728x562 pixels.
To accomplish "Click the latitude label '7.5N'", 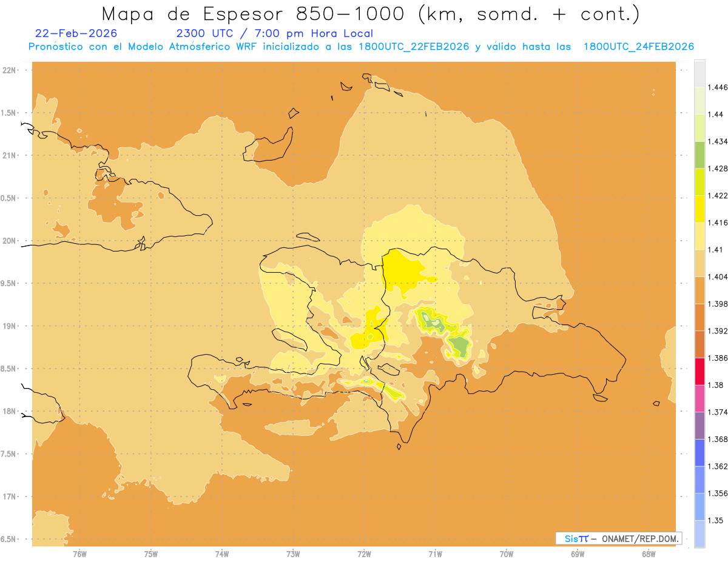I will pos(9,454).
